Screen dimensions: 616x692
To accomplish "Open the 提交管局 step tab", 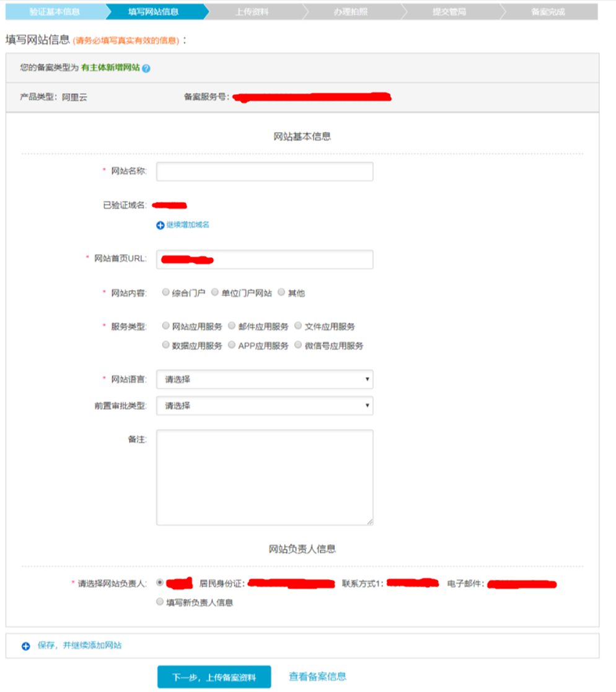I will point(450,12).
